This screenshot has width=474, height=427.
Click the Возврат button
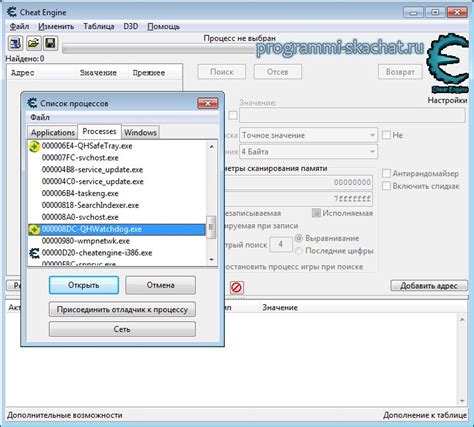(400, 72)
